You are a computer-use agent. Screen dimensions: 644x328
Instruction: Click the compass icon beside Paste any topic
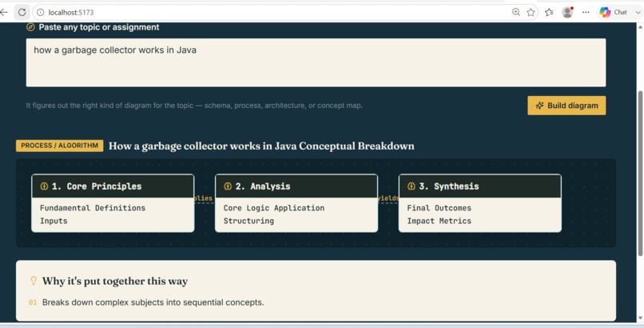(30, 27)
